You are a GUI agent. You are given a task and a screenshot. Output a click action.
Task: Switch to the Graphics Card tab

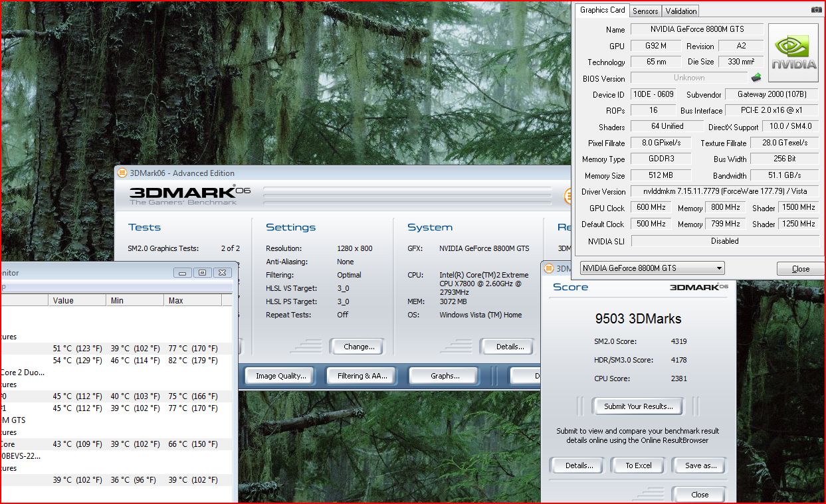[x=602, y=10]
